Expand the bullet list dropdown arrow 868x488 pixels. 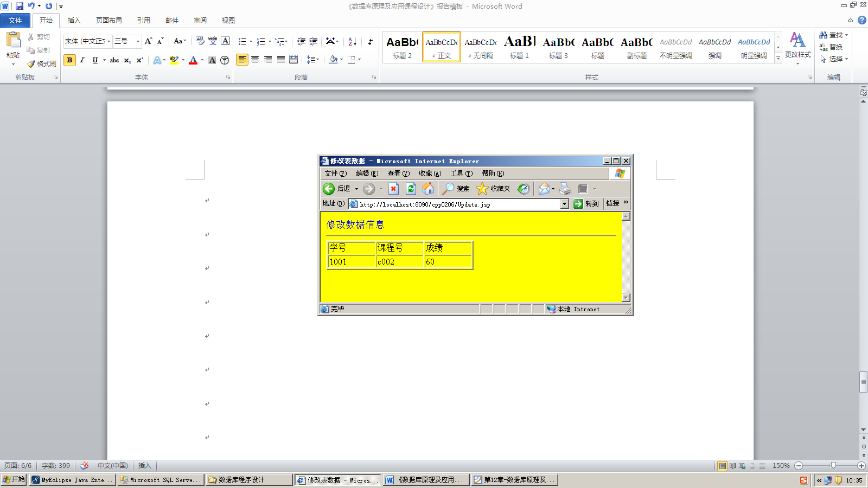pos(251,41)
